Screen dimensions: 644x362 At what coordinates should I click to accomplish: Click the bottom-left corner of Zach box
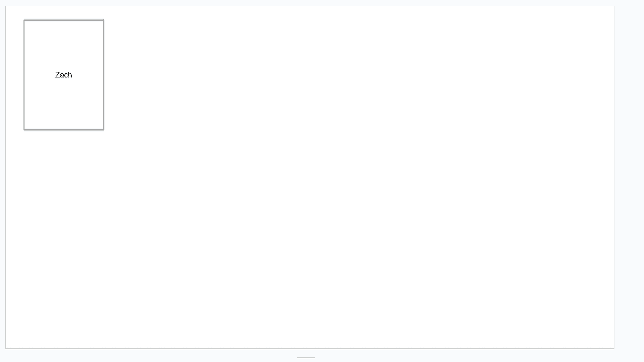click(x=24, y=130)
